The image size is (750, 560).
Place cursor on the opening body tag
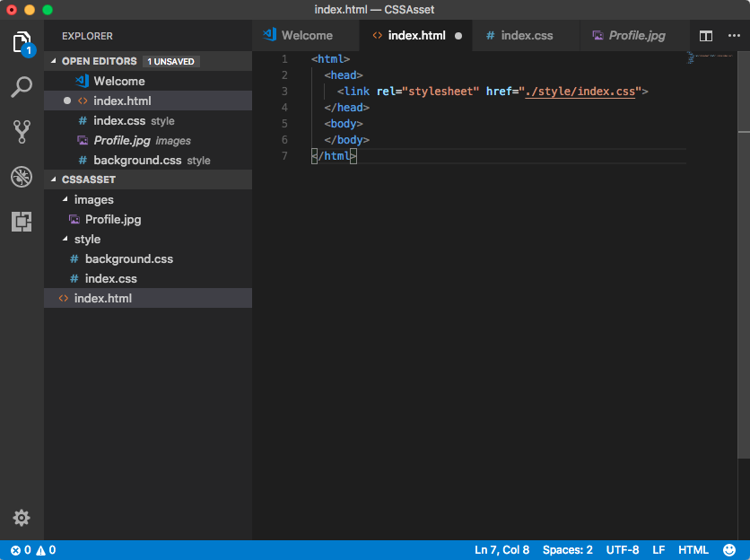click(344, 124)
